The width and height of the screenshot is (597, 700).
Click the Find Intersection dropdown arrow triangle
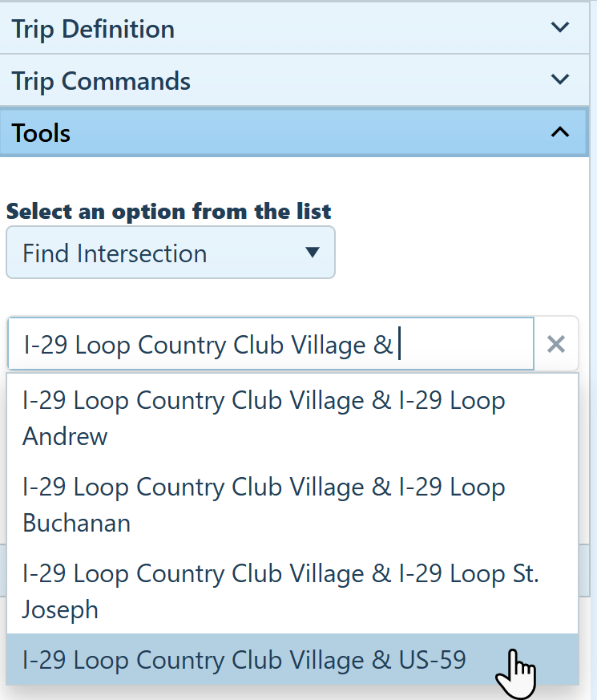click(313, 253)
